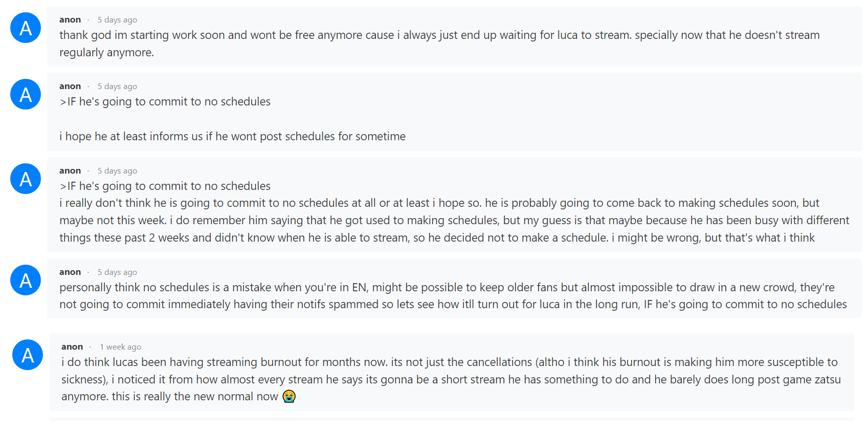Click the '1 week ago' timestamp
This screenshot has width=868, height=430.
120,347
